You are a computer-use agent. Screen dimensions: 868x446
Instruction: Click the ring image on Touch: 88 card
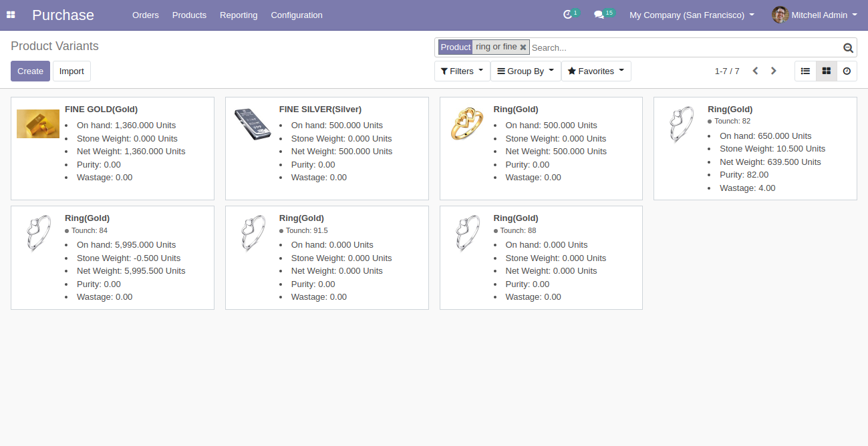pyautogui.click(x=466, y=233)
